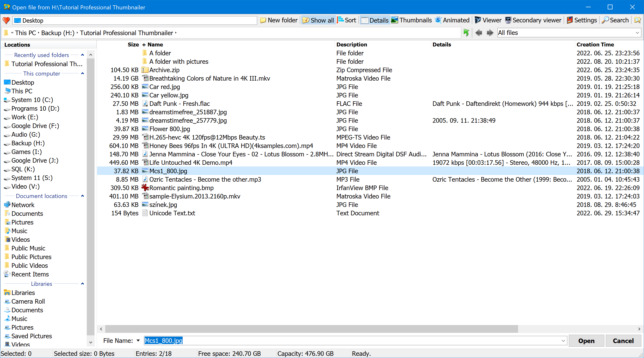Open the Sort options
The width and height of the screenshot is (644, 358).
point(347,20)
